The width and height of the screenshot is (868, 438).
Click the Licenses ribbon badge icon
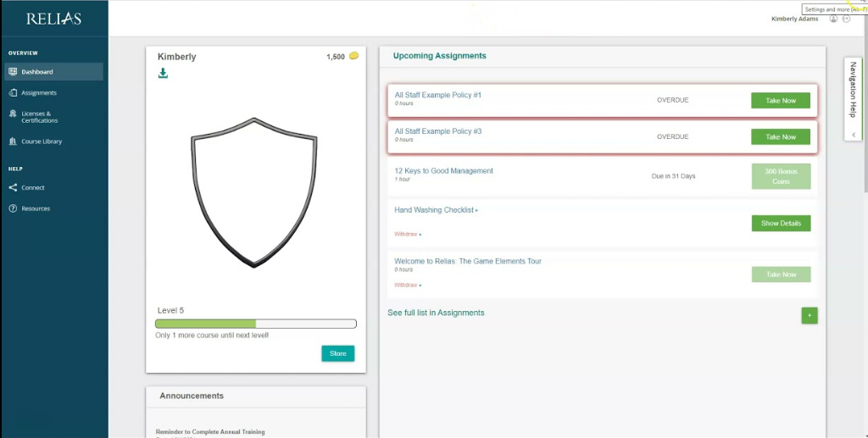13,114
